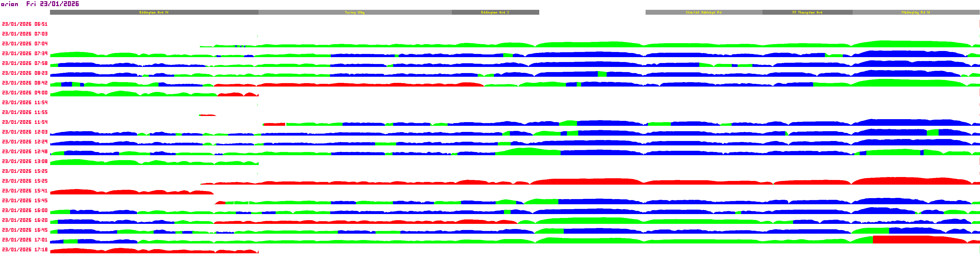Select the 06:51 run timestamp
Image resolution: width=980 pixels, height=255 pixels.
(25, 24)
